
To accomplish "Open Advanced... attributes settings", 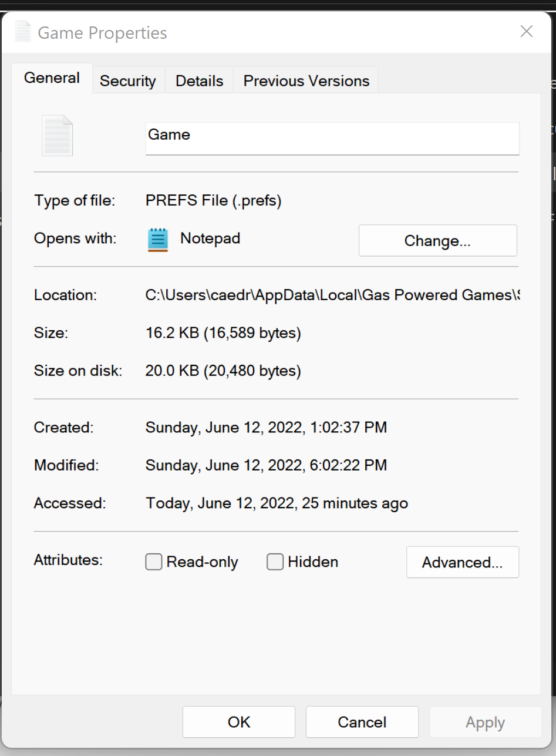I will (x=463, y=562).
